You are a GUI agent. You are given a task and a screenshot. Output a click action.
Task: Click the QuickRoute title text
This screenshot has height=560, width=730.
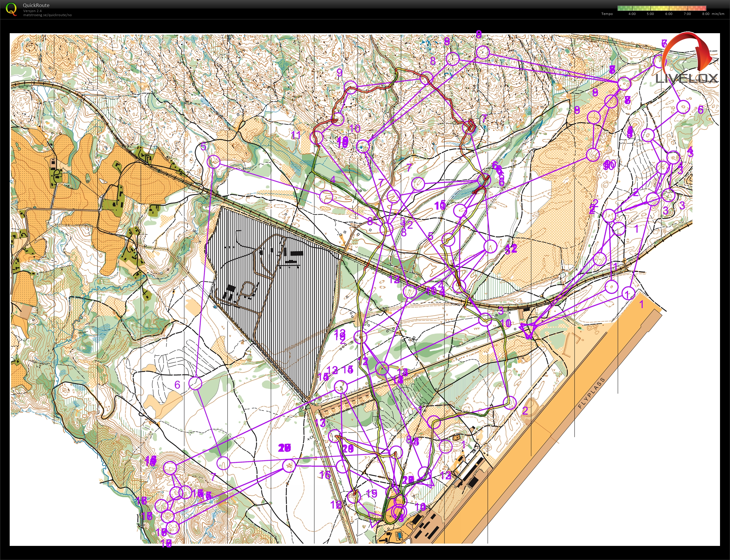[36, 5]
